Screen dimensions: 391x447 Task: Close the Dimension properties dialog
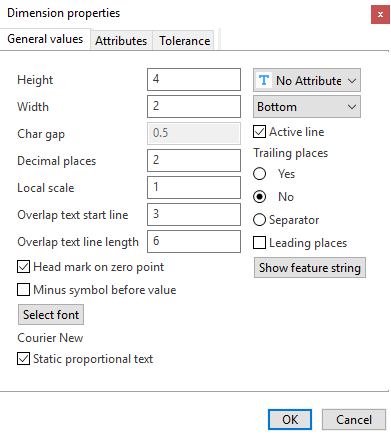[x=380, y=15]
